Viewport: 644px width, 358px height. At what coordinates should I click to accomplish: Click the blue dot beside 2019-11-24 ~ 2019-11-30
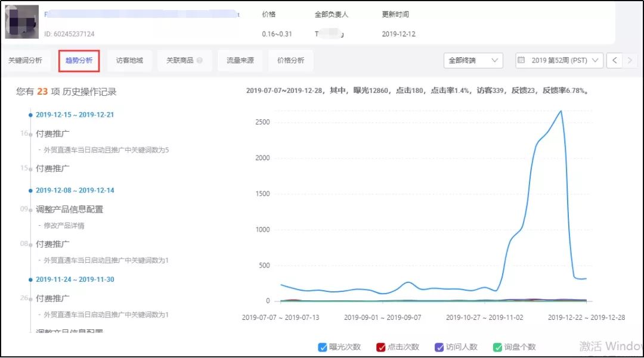point(29,279)
